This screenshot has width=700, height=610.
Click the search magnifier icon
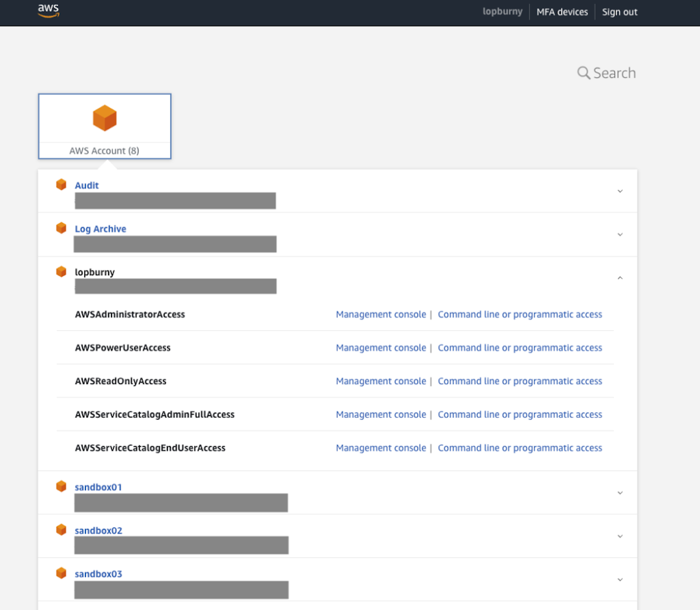(583, 73)
